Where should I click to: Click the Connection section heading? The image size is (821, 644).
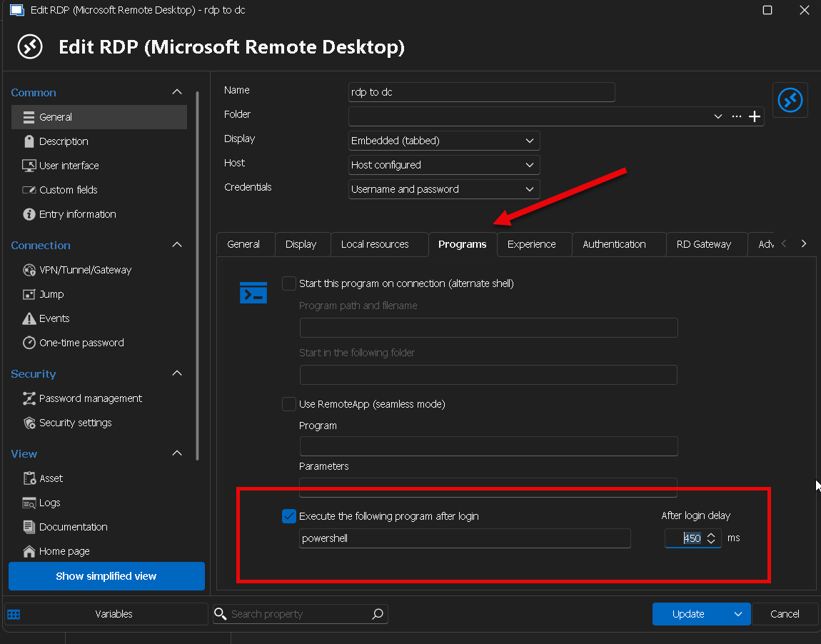pyautogui.click(x=40, y=245)
